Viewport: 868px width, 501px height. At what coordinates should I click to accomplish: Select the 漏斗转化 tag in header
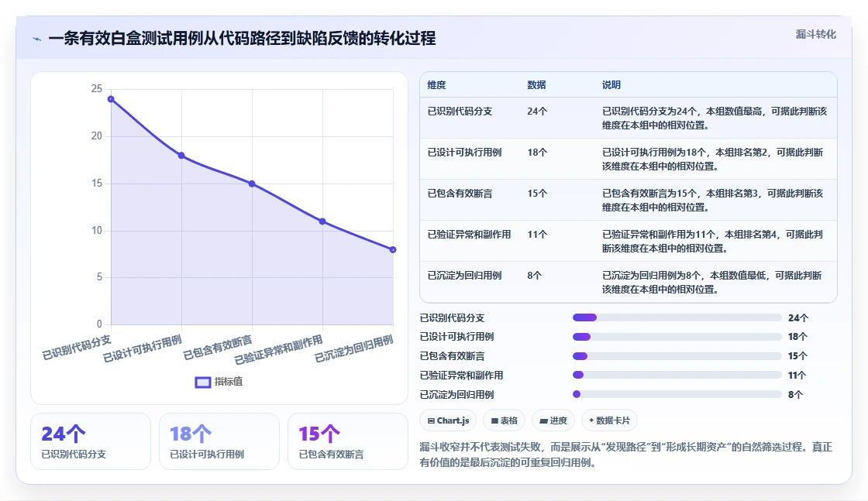815,34
